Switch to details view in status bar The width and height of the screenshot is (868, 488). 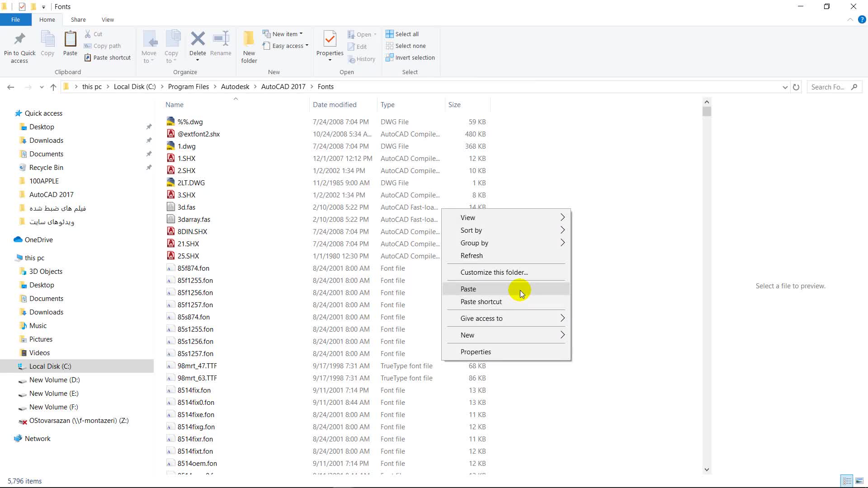click(847, 481)
